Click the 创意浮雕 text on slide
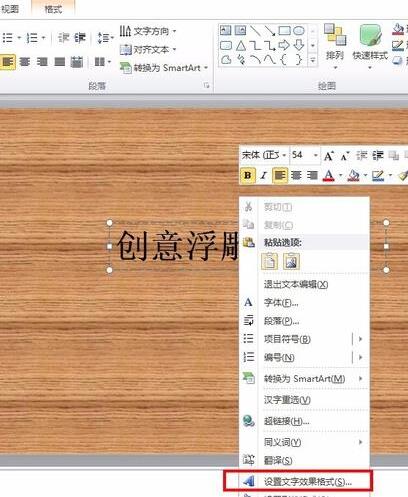Screen dimensions: 408x497 (x=178, y=245)
